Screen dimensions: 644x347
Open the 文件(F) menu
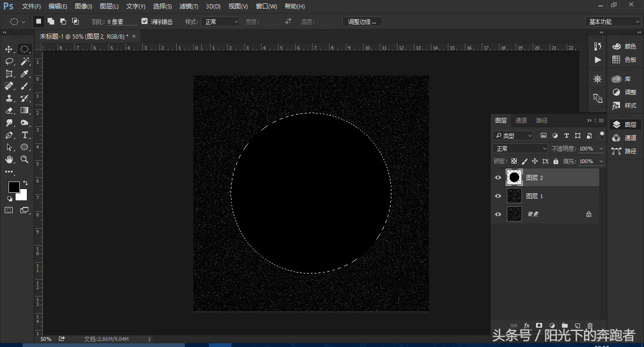(32, 7)
